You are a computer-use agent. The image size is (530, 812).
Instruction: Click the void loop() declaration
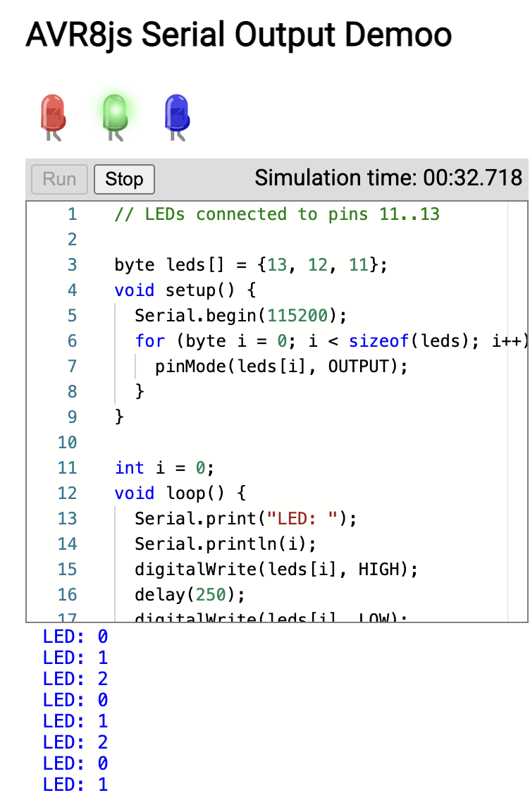[x=180, y=493]
